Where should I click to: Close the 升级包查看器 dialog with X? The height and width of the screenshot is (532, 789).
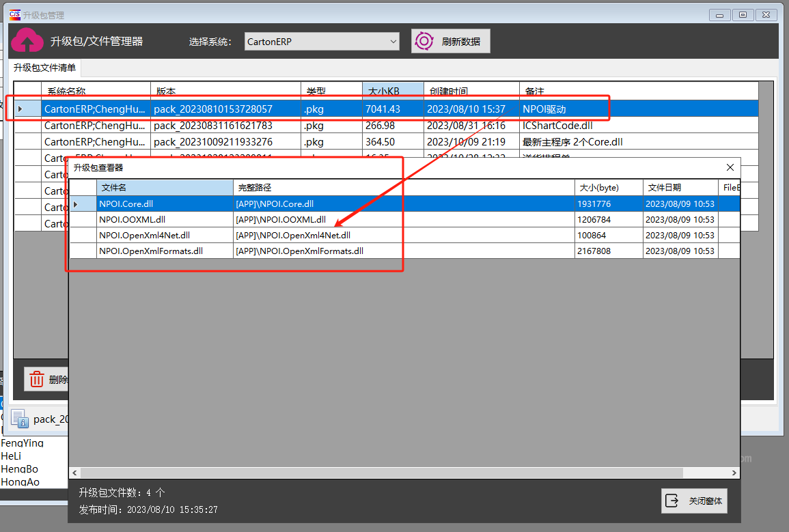point(730,167)
